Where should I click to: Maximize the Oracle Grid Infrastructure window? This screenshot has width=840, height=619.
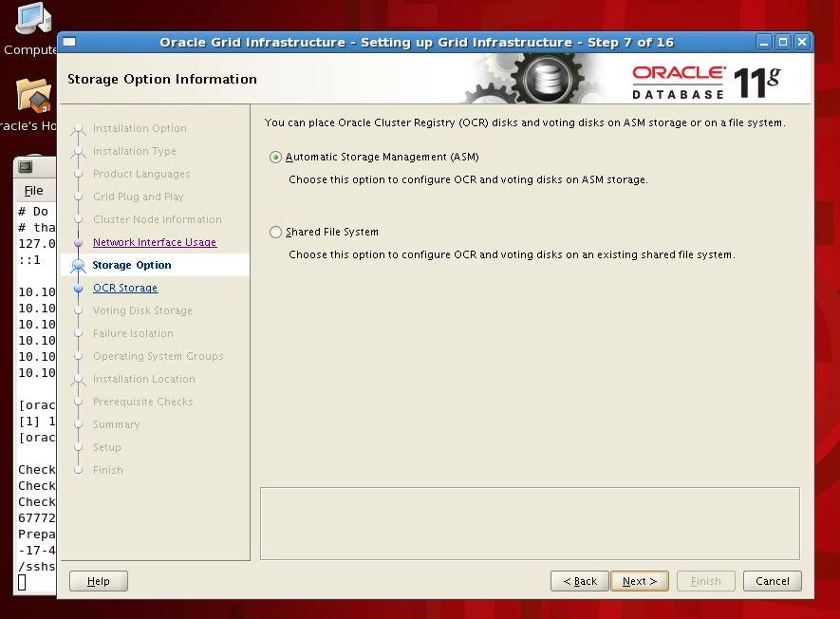tap(783, 42)
